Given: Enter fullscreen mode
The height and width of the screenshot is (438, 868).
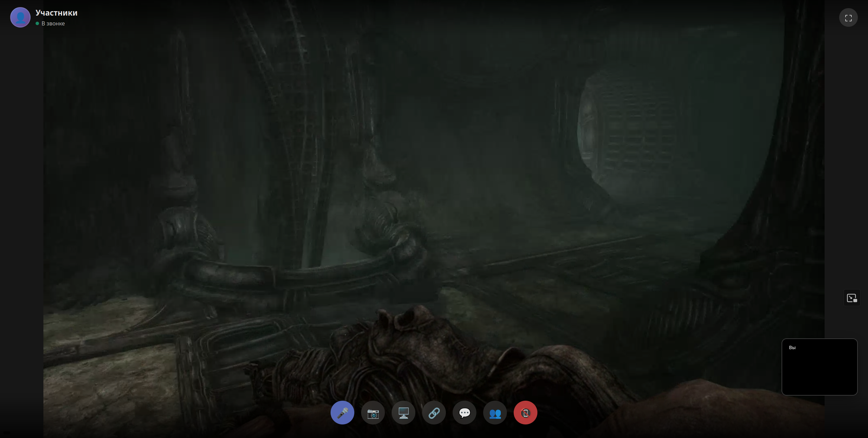Looking at the screenshot, I should [848, 18].
